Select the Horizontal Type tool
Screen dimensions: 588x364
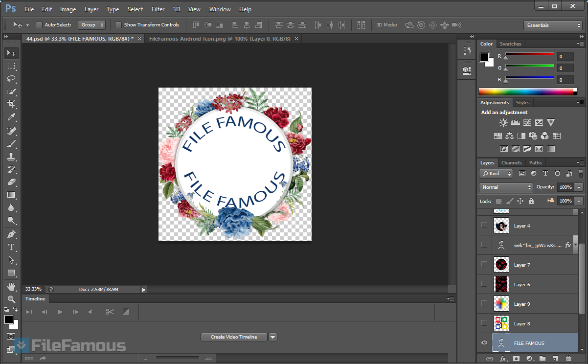coord(12,247)
